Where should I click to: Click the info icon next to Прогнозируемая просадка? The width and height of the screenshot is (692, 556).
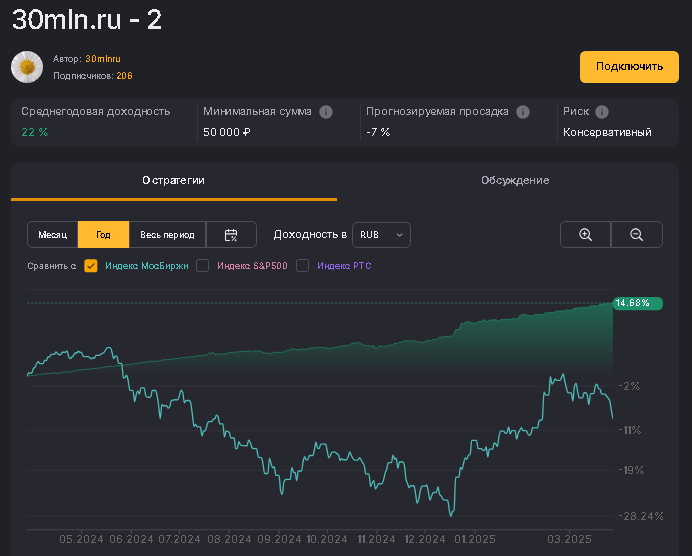[523, 112]
